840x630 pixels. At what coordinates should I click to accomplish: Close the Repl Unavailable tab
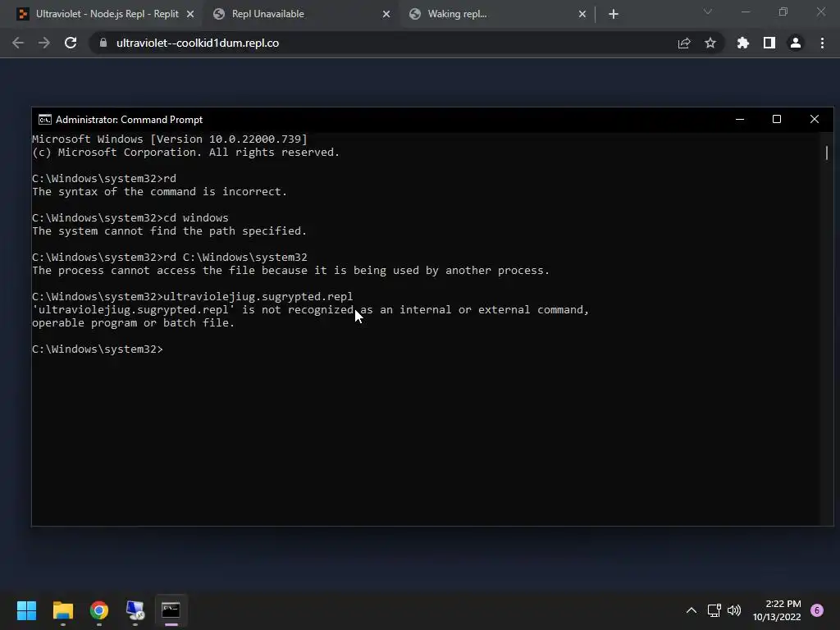coord(386,15)
